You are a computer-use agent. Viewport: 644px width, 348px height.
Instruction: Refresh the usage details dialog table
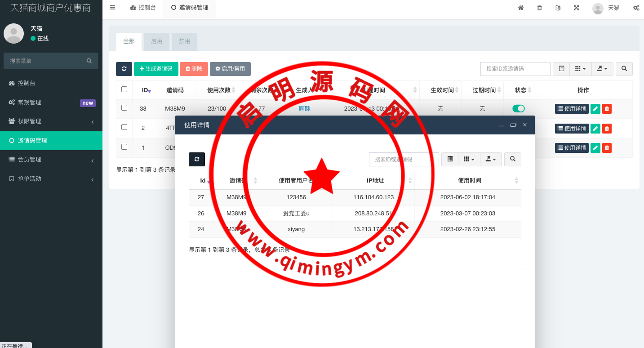point(197,159)
